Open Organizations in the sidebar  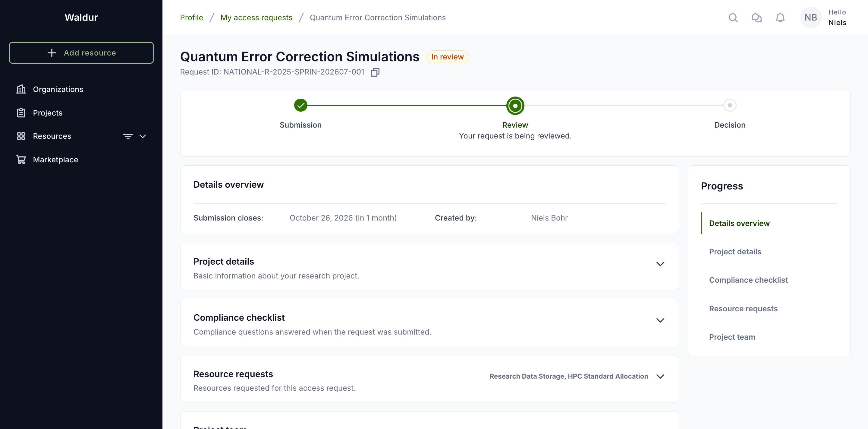pyautogui.click(x=58, y=89)
